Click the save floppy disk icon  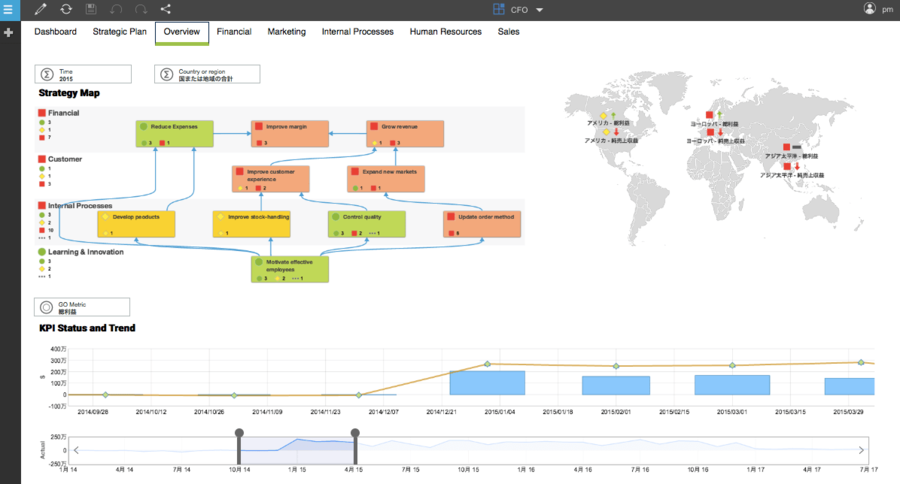(x=92, y=9)
